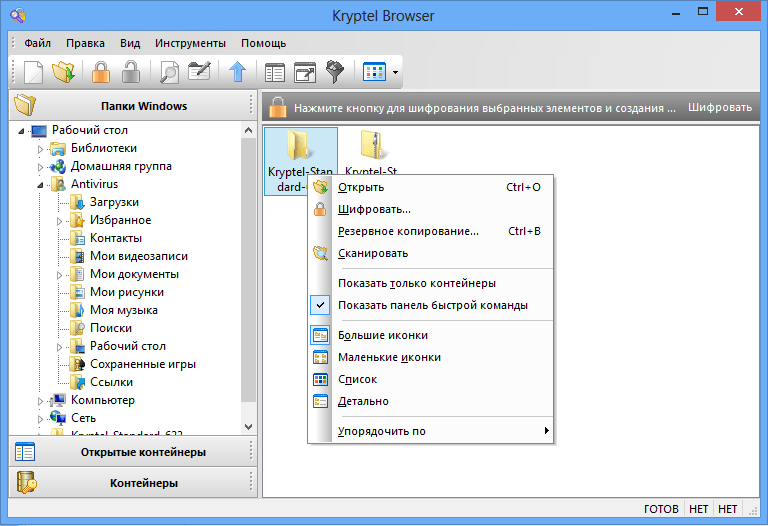Select Маленькие иконки view option
This screenshot has height=526, width=768.
click(431, 357)
